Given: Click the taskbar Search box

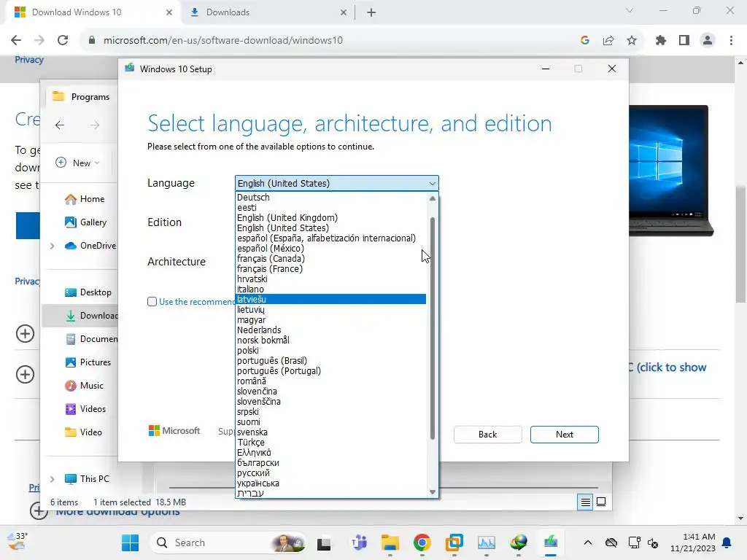Looking at the screenshot, I should [x=228, y=542].
